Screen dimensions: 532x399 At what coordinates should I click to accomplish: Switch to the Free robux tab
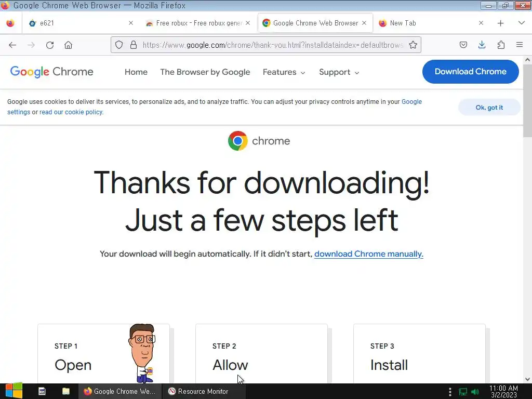198,23
